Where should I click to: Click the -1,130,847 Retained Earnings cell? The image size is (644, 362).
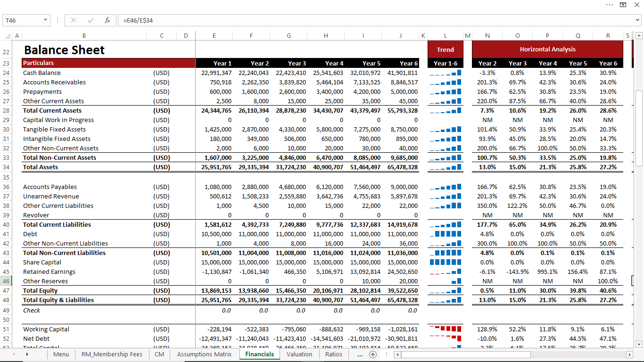214,271
